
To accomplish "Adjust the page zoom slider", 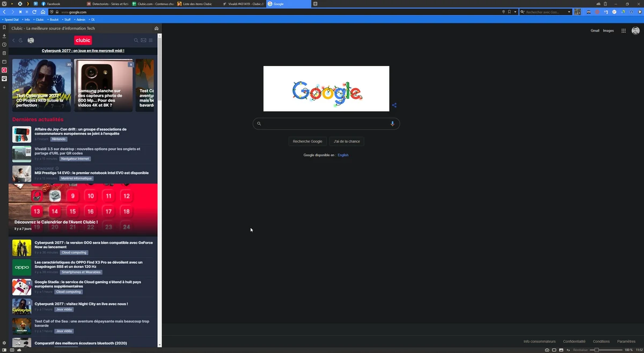I will pos(605,350).
